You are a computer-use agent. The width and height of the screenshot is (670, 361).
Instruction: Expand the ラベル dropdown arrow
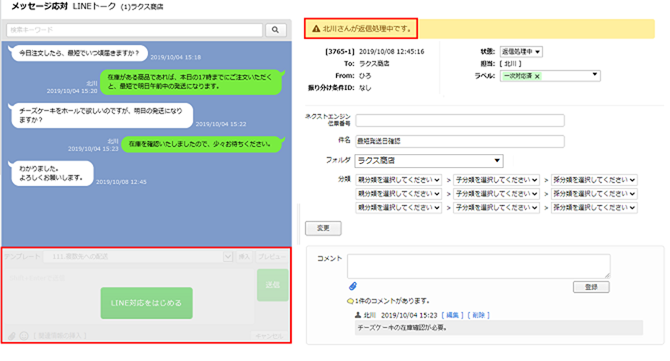tap(594, 75)
